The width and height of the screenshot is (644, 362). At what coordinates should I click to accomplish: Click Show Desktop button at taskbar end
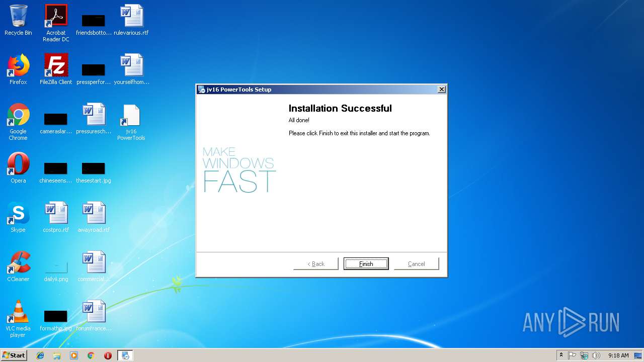[638, 355]
